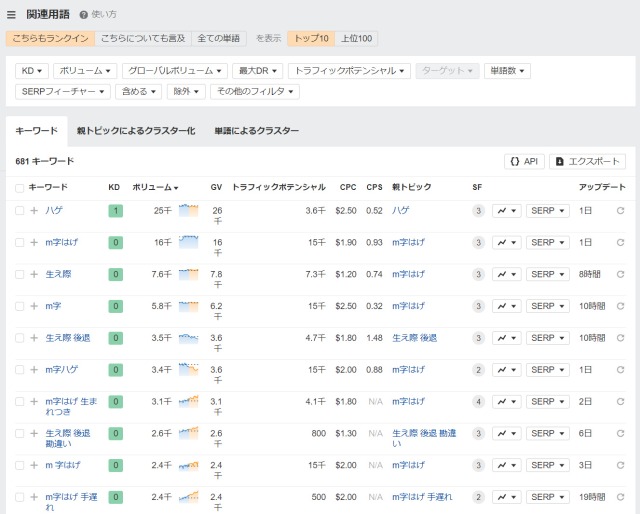Select the こちらについても言及 mode
This screenshot has width=640, height=514.
point(143,38)
